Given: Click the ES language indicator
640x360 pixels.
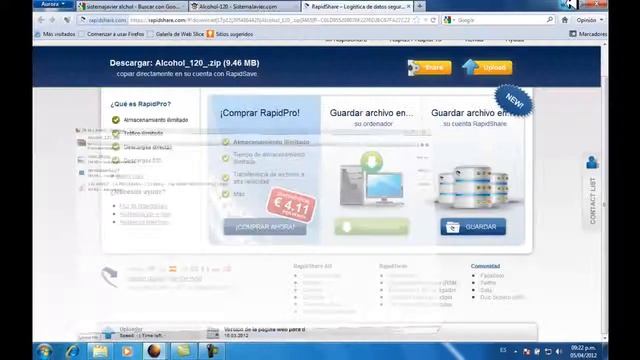Looking at the screenshot, I should (x=503, y=350).
